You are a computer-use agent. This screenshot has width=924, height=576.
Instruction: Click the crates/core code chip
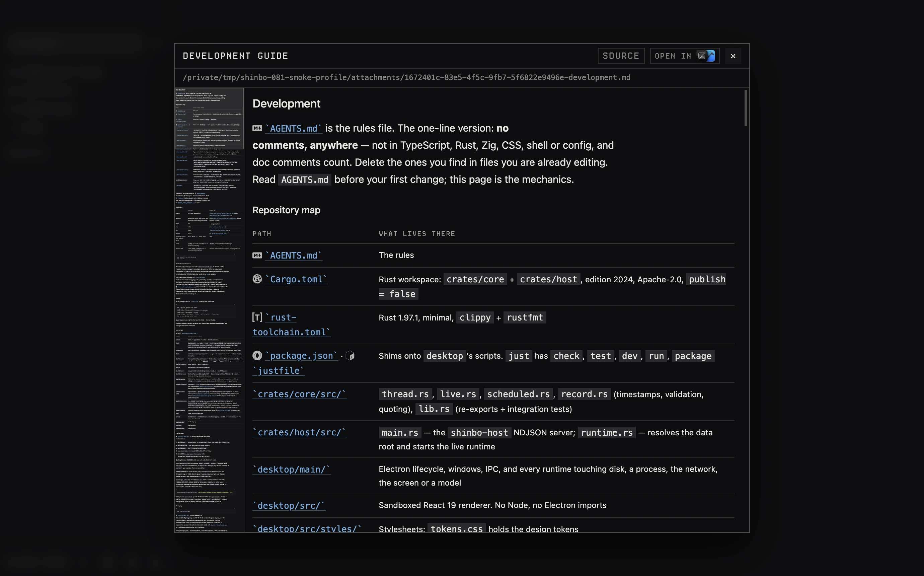pos(475,279)
